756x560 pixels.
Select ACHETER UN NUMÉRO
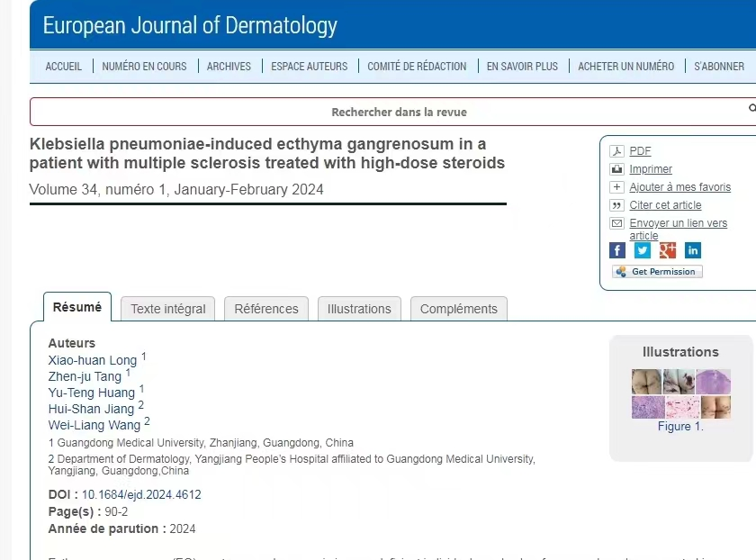coord(625,67)
